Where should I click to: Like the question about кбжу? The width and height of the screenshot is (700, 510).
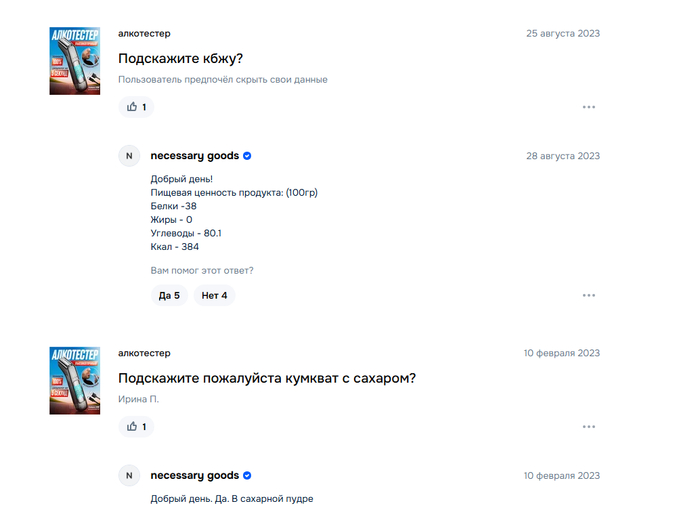click(x=136, y=107)
